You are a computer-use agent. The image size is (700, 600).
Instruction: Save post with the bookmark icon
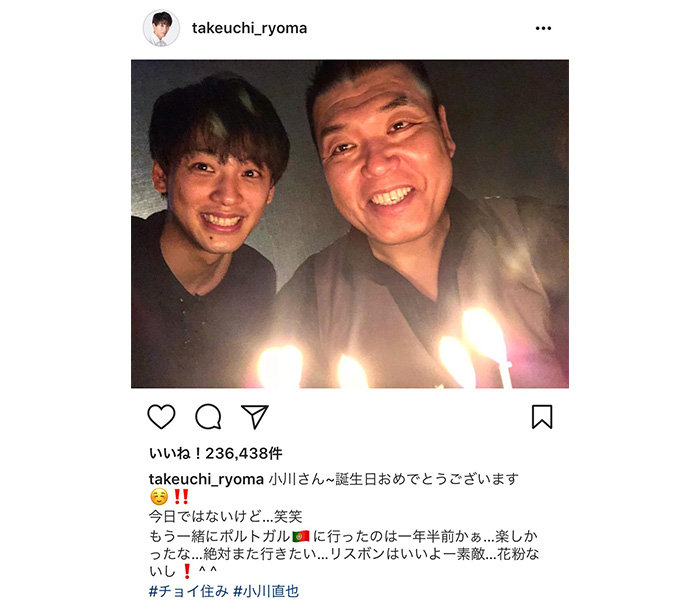click(542, 417)
